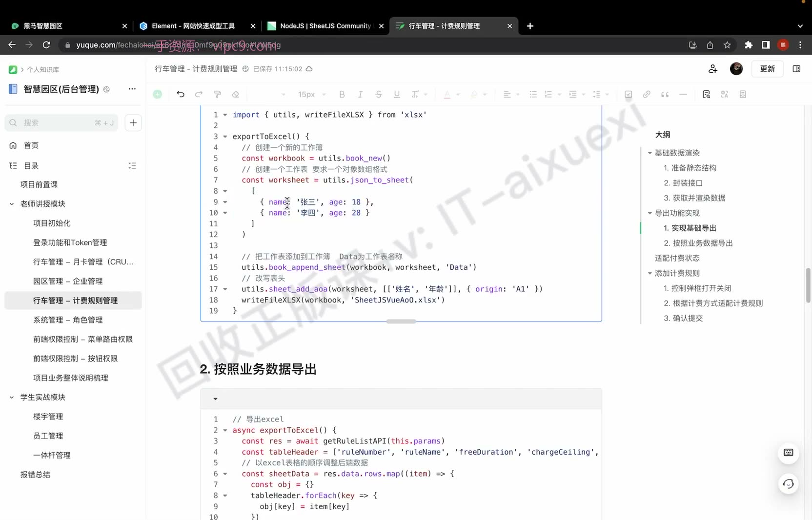Collapse 导出功能实现 in outline
The height and width of the screenshot is (520, 812).
650,213
